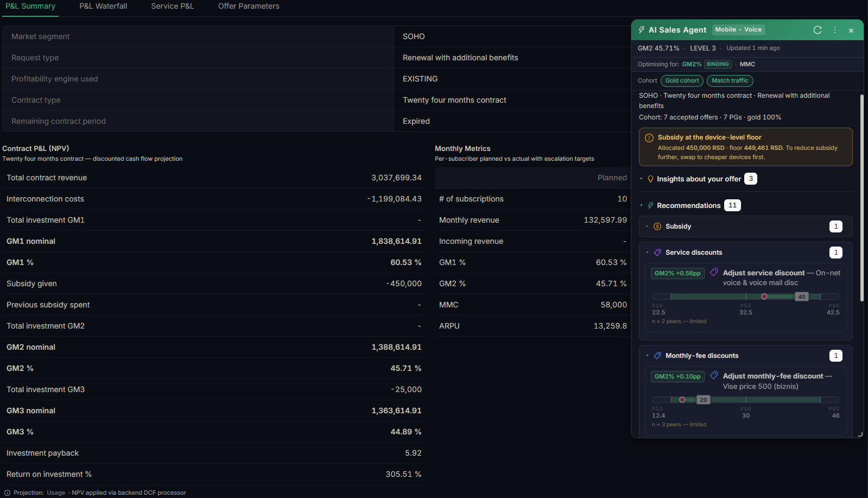Click the info icon next to Projection
Viewport: 868px width, 498px height.
[x=8, y=493]
